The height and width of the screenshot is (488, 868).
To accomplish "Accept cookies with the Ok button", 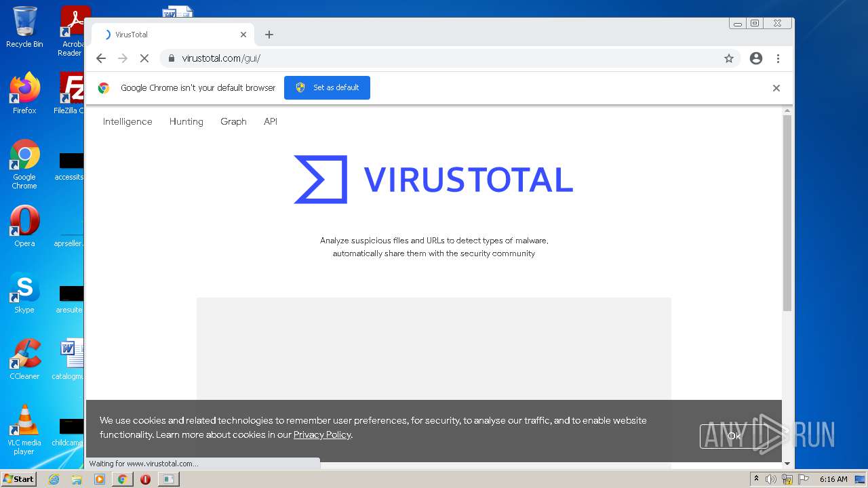I will coord(734,436).
